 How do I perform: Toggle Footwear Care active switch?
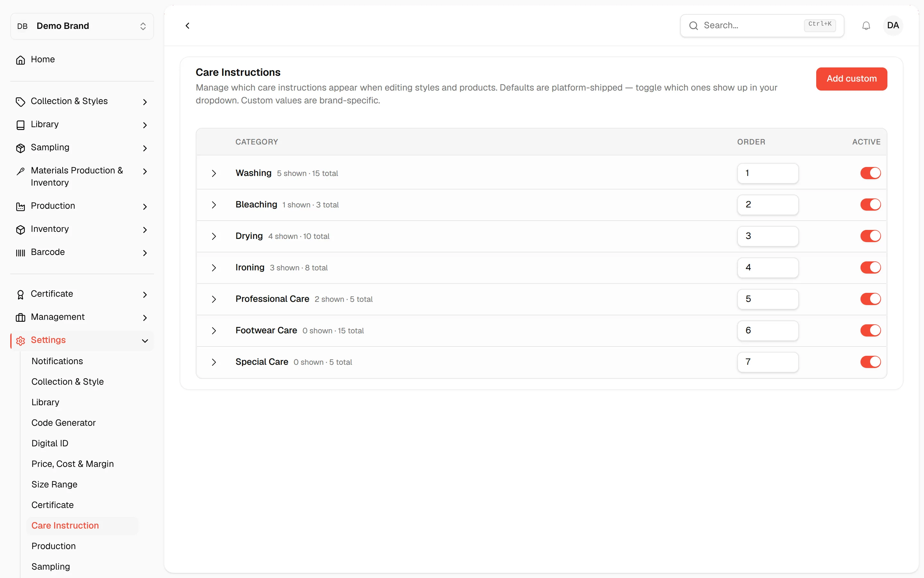[870, 330]
